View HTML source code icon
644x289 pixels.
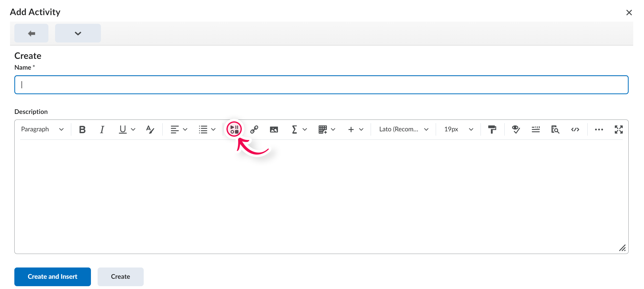click(575, 129)
